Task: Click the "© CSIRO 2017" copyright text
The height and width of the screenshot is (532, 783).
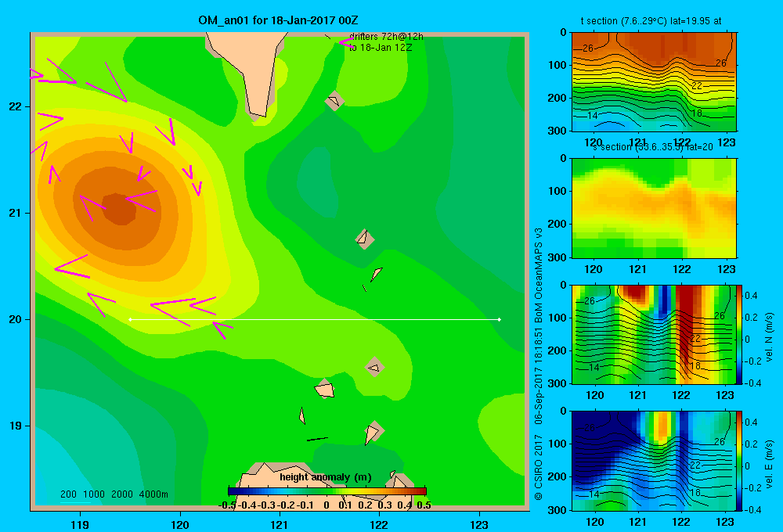Action: point(539,467)
